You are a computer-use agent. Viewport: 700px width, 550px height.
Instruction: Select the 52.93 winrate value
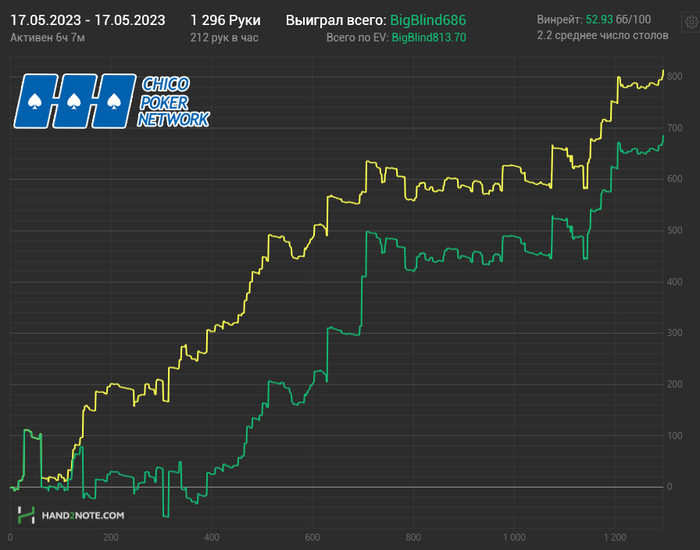[x=599, y=20]
